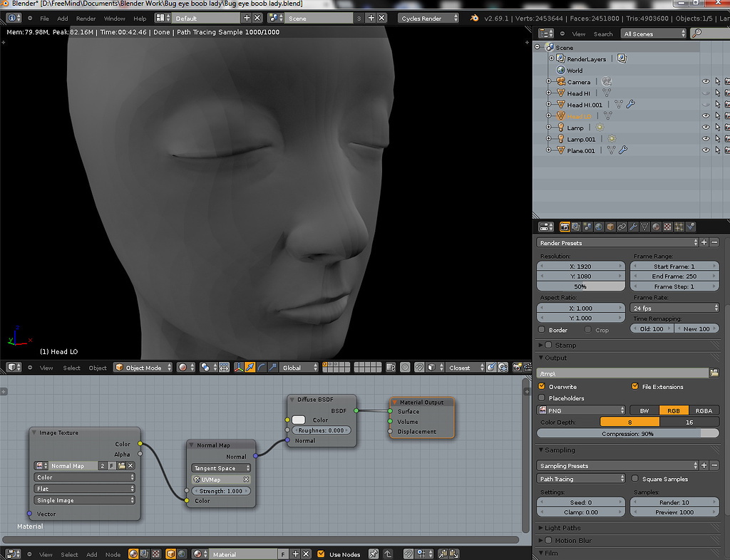Image resolution: width=730 pixels, height=560 pixels.
Task: Open the top Render menu
Action: coord(86,18)
